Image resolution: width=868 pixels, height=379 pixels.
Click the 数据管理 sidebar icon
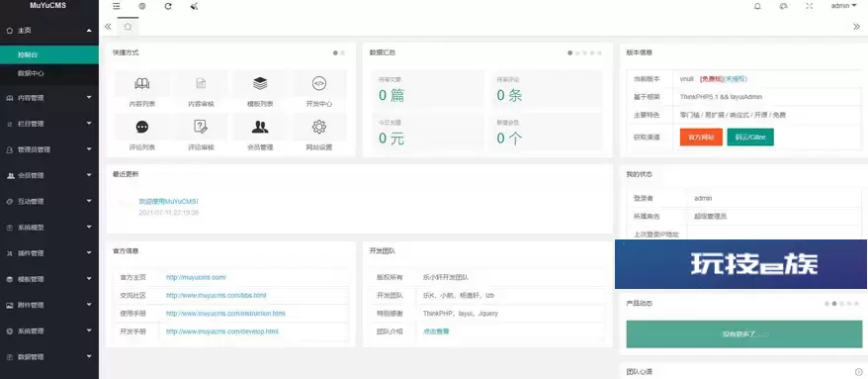click(10, 357)
